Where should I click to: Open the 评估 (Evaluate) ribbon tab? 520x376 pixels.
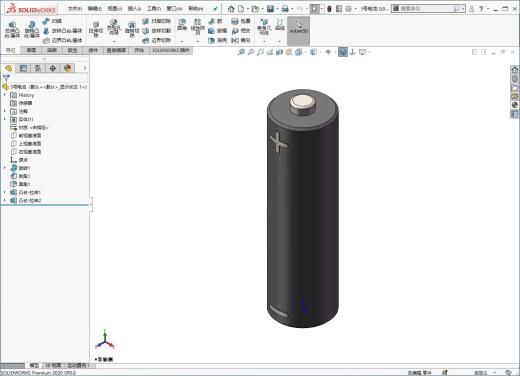(139, 50)
